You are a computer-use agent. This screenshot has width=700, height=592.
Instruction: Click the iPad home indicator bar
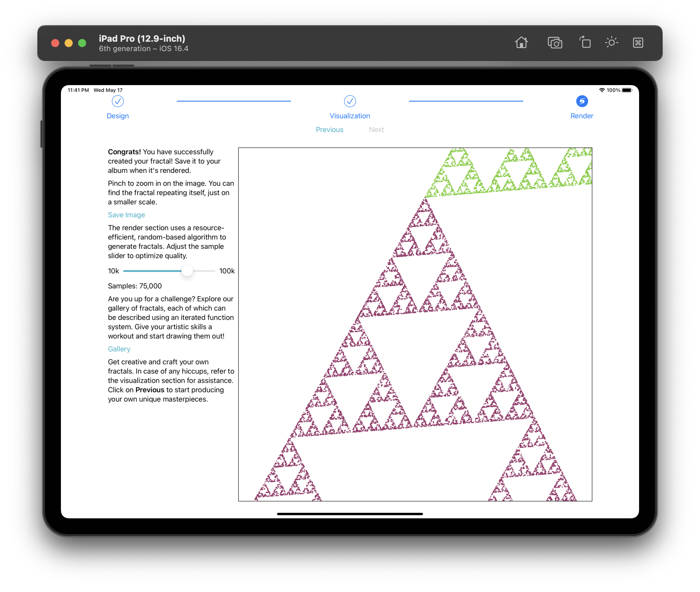[x=350, y=514]
